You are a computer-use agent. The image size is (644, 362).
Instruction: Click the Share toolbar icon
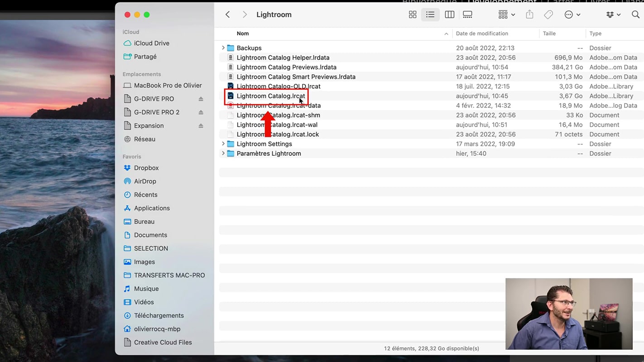[x=529, y=14]
